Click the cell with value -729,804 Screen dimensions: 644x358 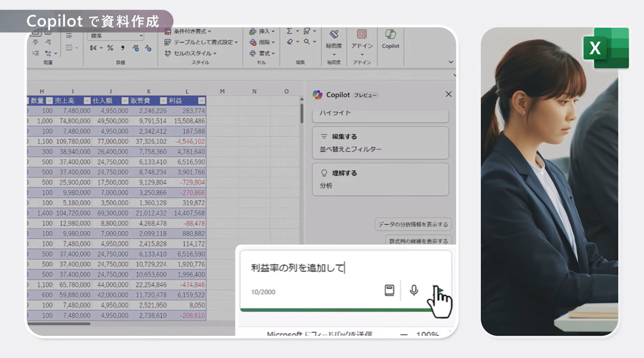pos(187,183)
